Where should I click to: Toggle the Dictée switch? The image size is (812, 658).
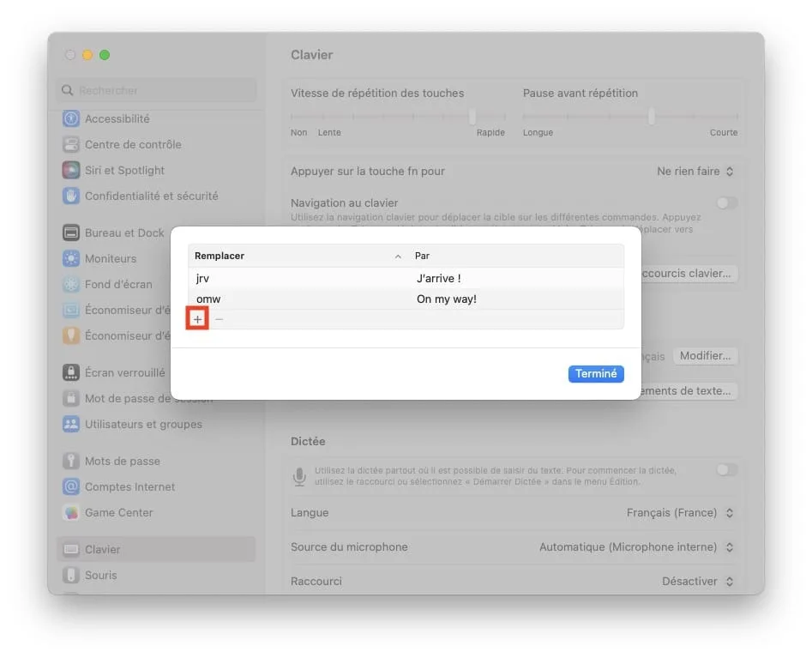(x=726, y=470)
